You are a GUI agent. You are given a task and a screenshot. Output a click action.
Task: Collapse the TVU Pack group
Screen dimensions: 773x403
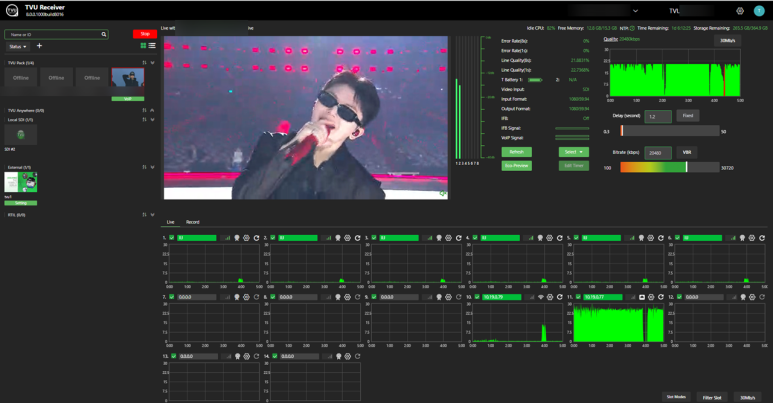click(152, 63)
